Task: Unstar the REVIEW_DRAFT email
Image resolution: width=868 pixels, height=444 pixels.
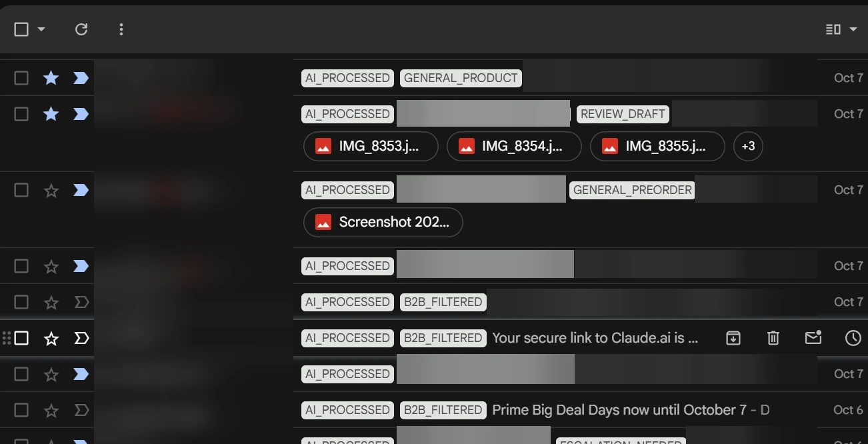Action: tap(51, 114)
